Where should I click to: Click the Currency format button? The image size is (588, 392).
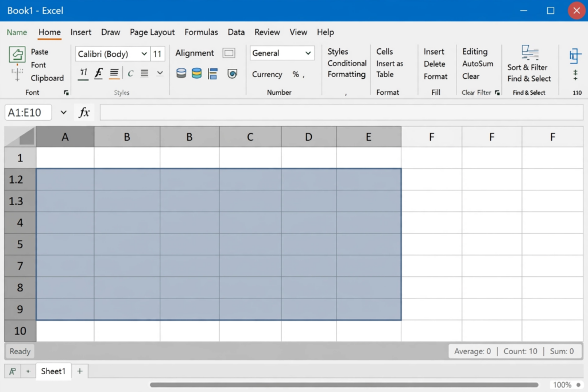pos(267,74)
